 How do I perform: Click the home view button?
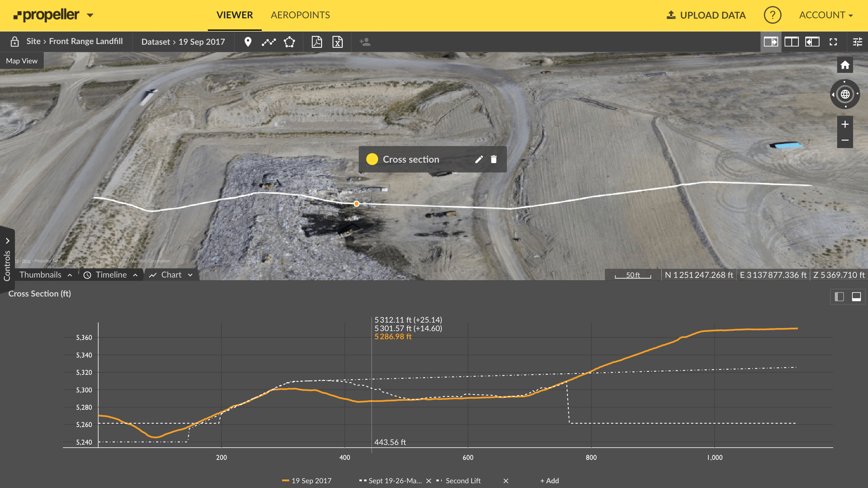[x=845, y=64]
